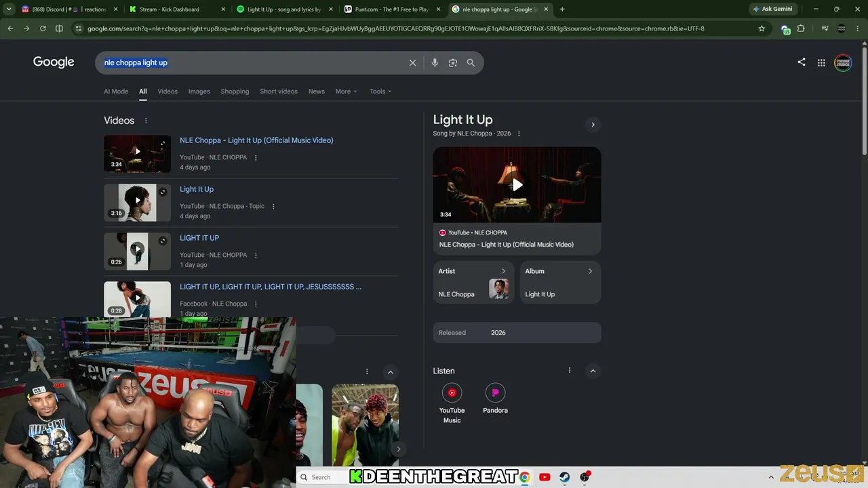Switch to the Images search tab
The height and width of the screenshot is (488, 868).
pos(199,91)
